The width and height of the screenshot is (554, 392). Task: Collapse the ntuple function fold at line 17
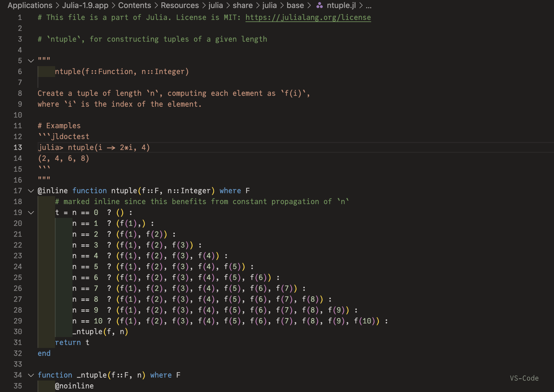click(31, 191)
